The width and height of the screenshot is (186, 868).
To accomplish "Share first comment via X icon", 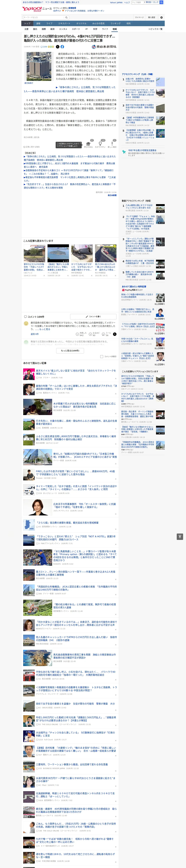I will tap(115, 334).
